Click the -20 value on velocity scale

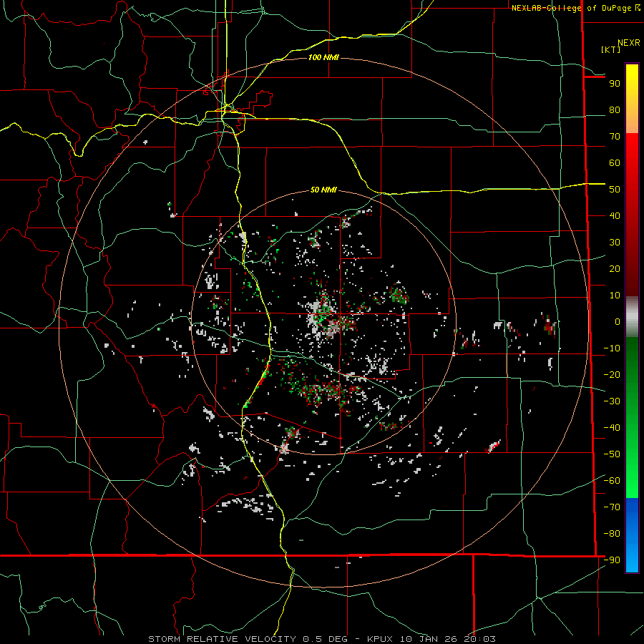[x=612, y=375]
